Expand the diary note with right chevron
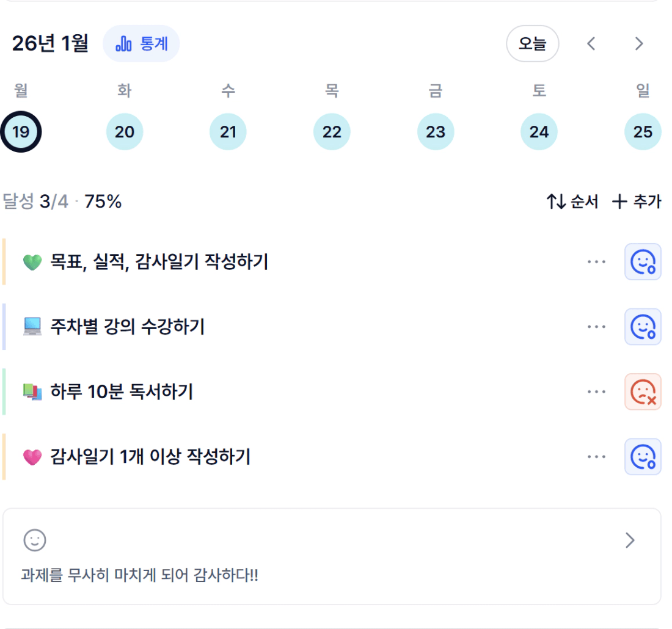The image size is (672, 629). pyautogui.click(x=630, y=540)
